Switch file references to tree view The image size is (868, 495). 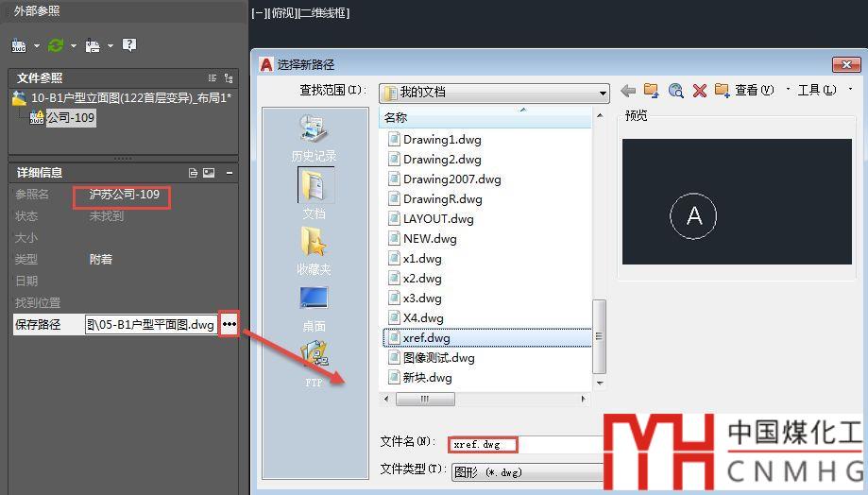[229, 78]
